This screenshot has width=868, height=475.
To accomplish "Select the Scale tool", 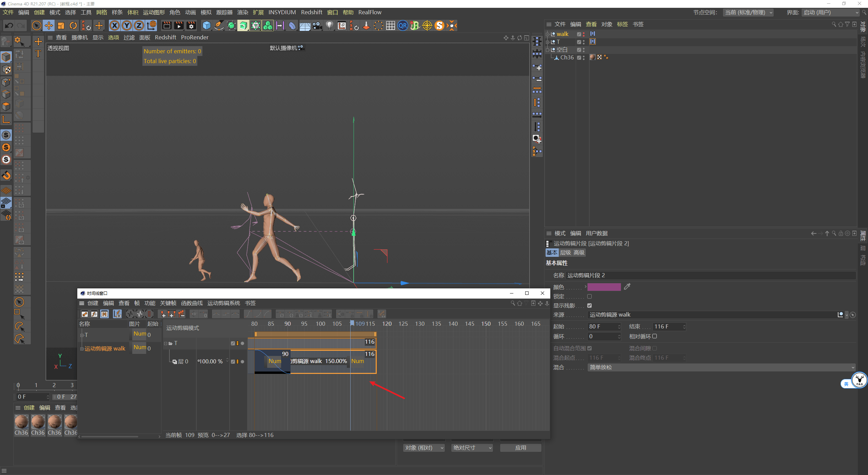I will click(61, 25).
